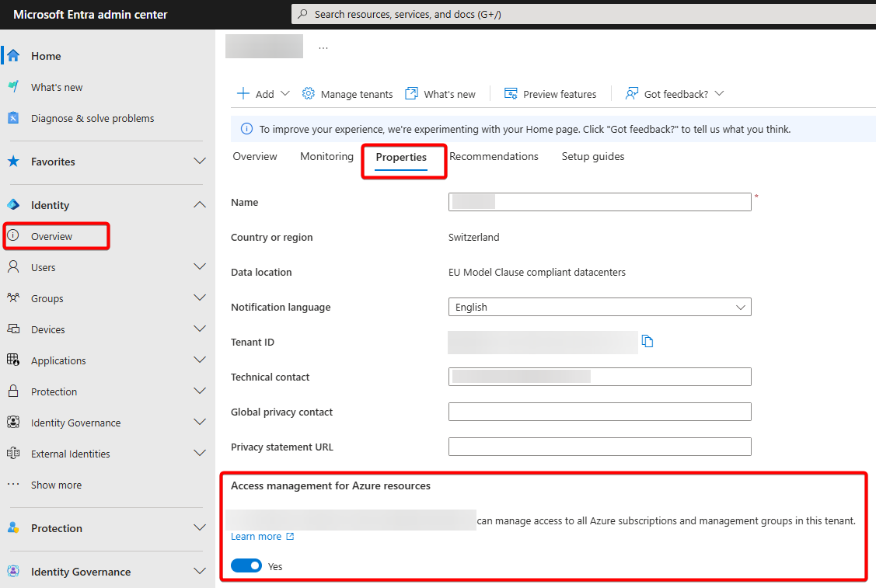Click the Overview info icon in sidebar
Viewport: 876px width, 588px height.
click(x=13, y=235)
